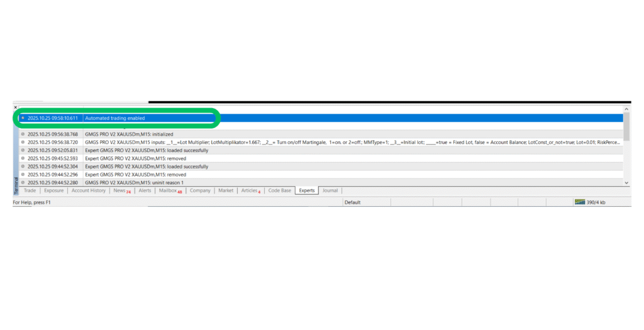Select the Market tab
644x330 pixels.
[226, 190]
